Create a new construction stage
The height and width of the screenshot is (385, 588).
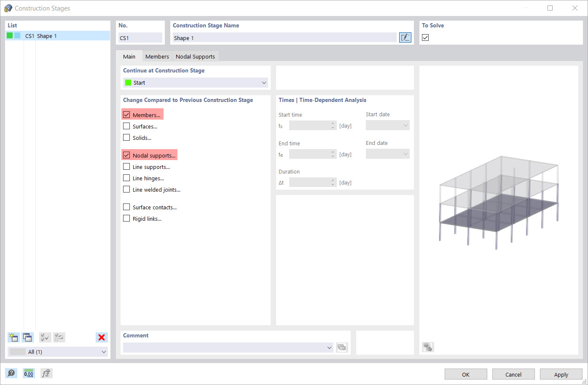pos(13,337)
